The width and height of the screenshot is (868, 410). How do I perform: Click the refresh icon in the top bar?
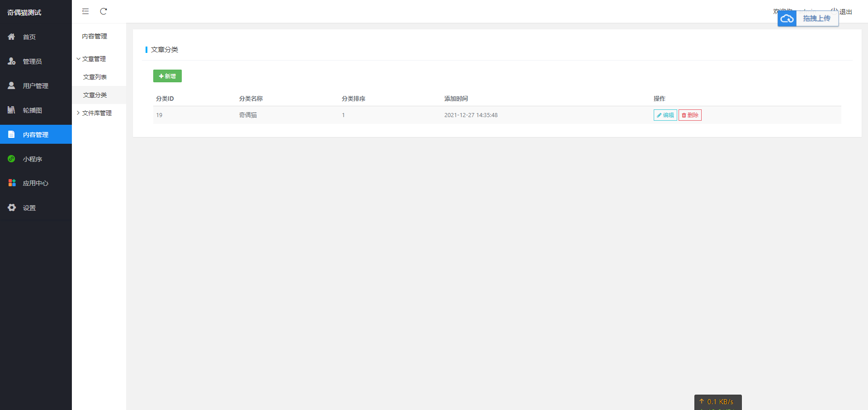pos(104,11)
